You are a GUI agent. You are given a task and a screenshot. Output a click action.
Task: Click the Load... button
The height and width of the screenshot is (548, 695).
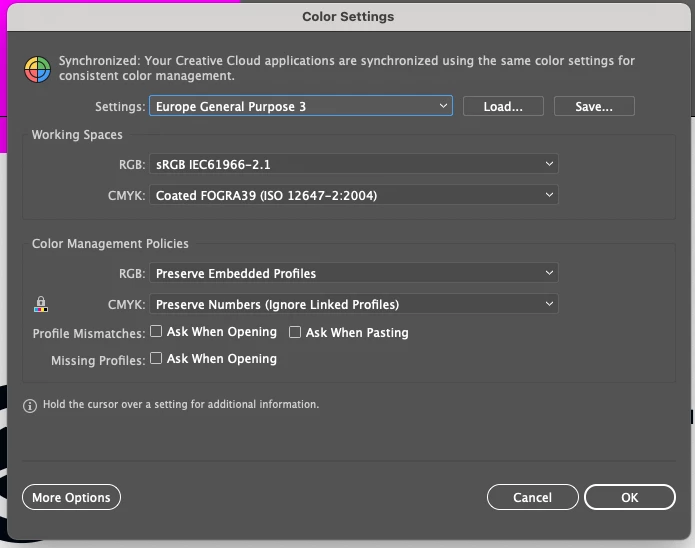[x=503, y=106]
